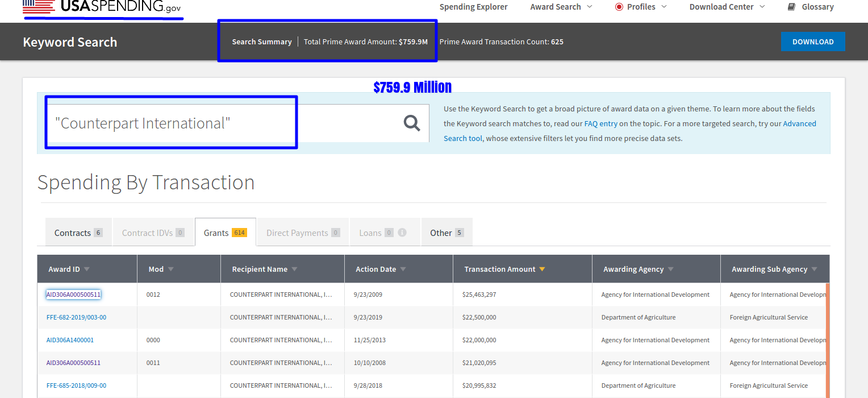Sort by Transaction Amount column arrow
868x398 pixels.
coord(542,270)
